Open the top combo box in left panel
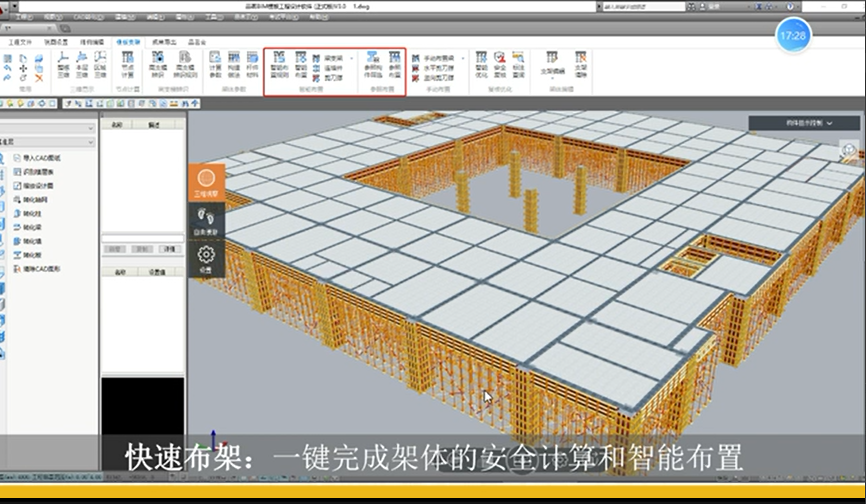Viewport: 866px width, 504px height. [47, 128]
